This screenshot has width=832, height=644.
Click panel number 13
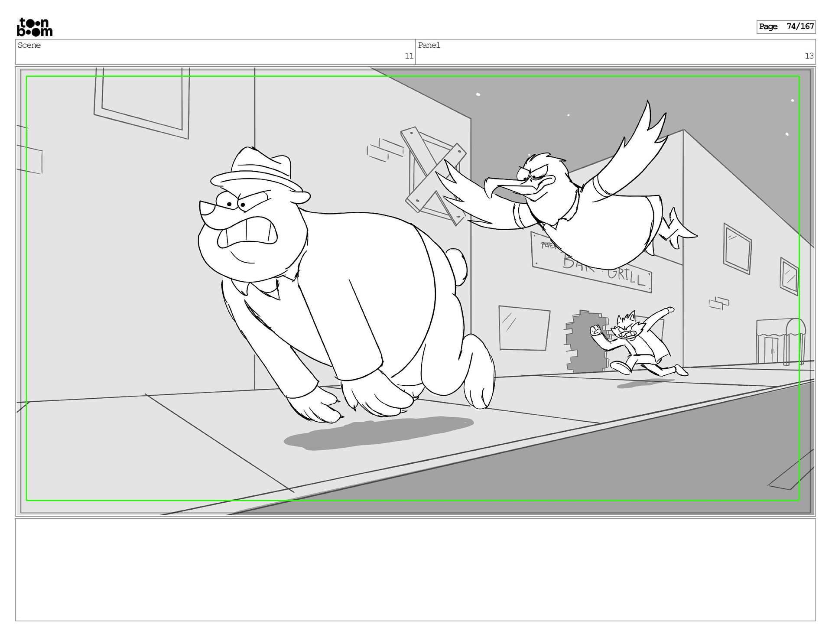click(x=809, y=56)
